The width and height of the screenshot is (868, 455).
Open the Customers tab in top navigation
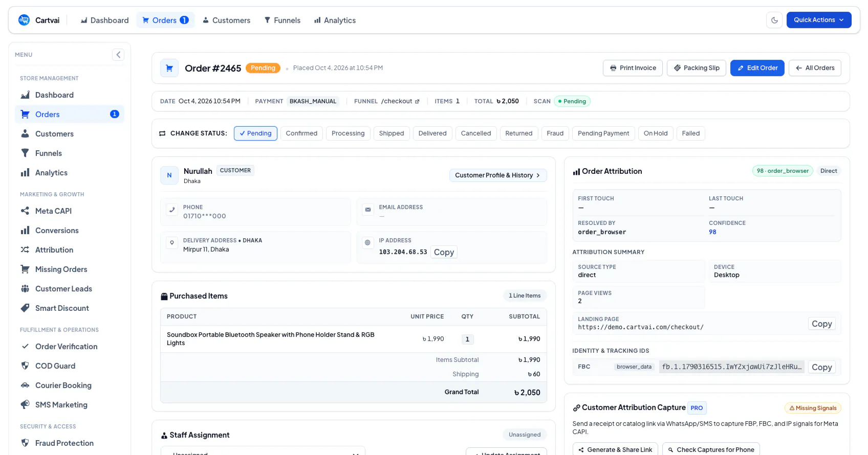pos(226,20)
